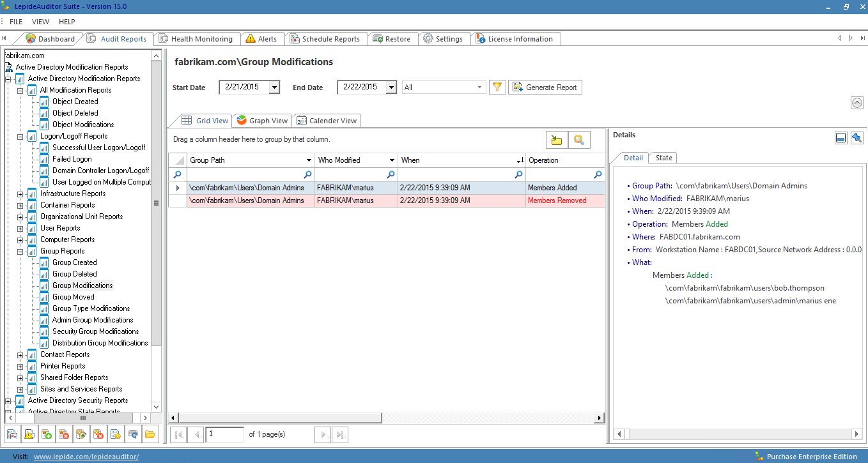Viewport: 868px width, 463px height.
Task: Open the End Date dropdown
Action: pos(391,87)
